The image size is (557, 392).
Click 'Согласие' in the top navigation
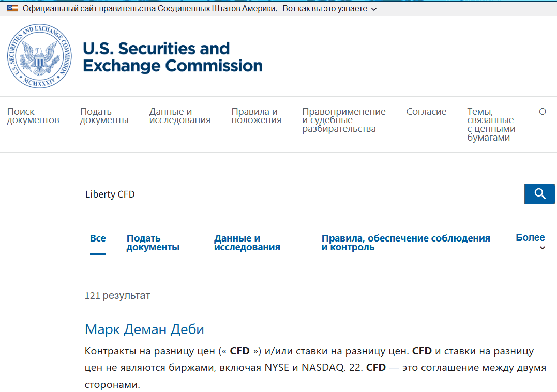426,111
